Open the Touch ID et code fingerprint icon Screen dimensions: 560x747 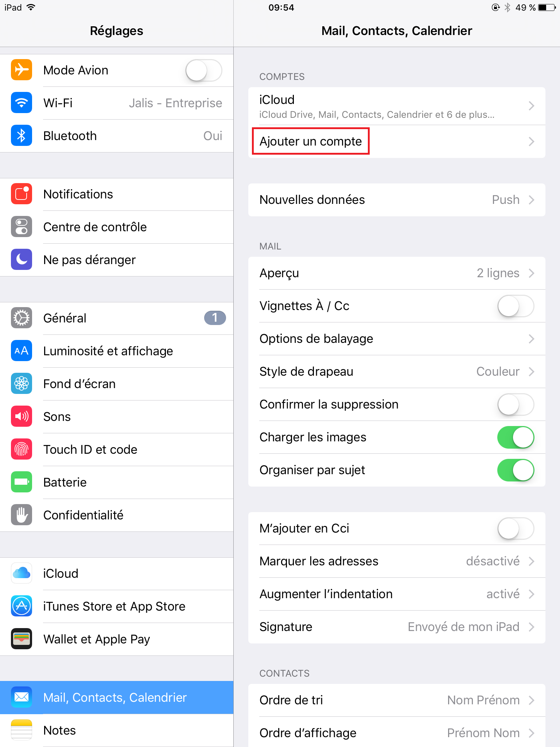coord(22,449)
